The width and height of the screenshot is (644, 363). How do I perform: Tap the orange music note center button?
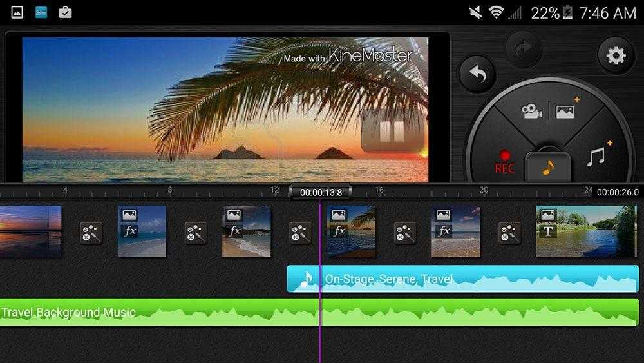(x=548, y=167)
